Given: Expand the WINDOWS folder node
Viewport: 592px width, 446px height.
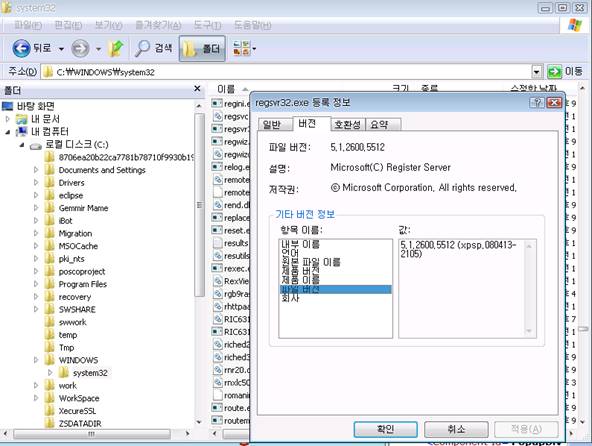Looking at the screenshot, I should 36,360.
